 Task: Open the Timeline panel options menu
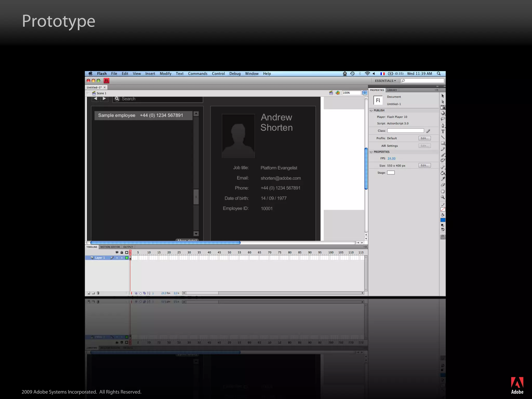(365, 247)
